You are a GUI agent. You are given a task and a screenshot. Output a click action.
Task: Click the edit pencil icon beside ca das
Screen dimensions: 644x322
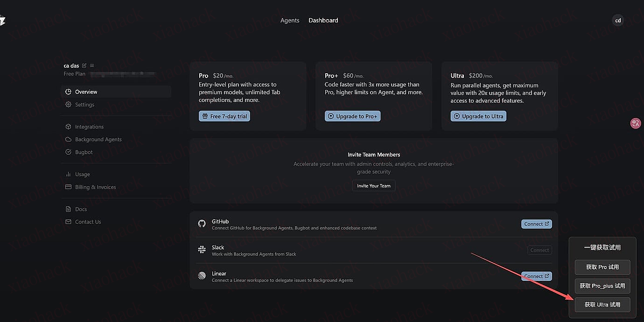(84, 66)
